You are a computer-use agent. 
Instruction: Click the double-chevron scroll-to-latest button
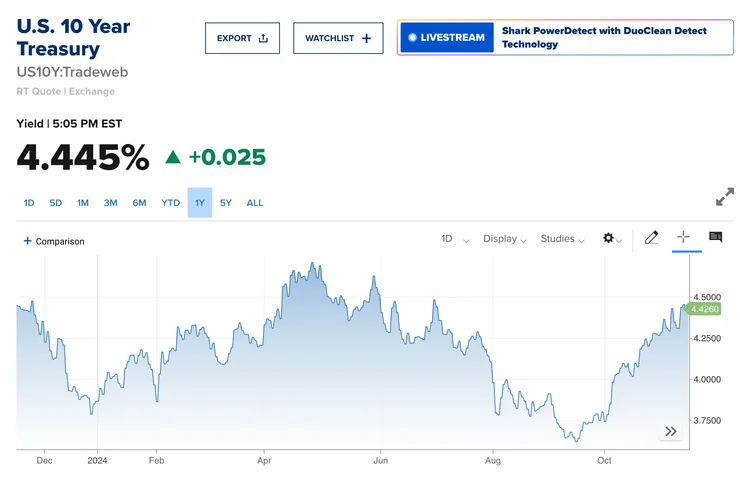(x=670, y=431)
